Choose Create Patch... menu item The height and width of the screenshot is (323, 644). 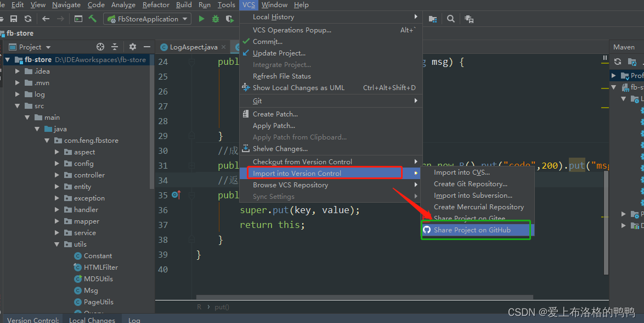click(331, 114)
